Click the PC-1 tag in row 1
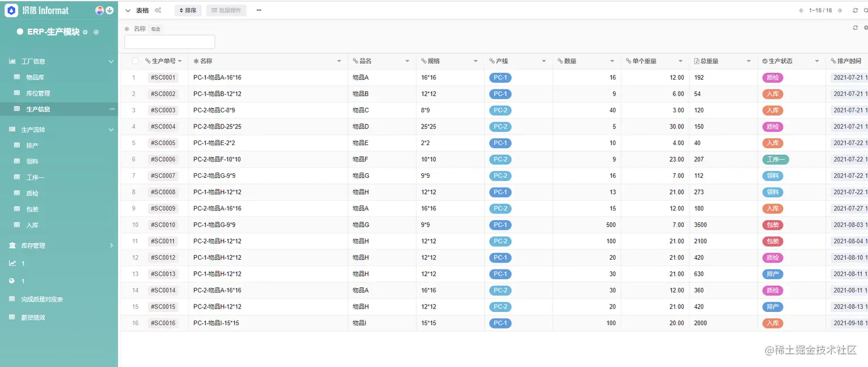Viewport: 868px width, 367px height. click(x=501, y=77)
